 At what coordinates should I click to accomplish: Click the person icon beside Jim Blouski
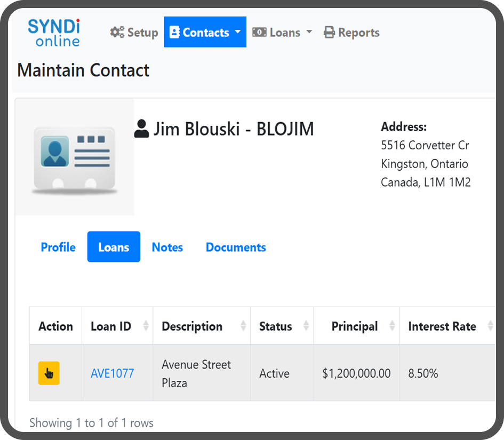141,129
